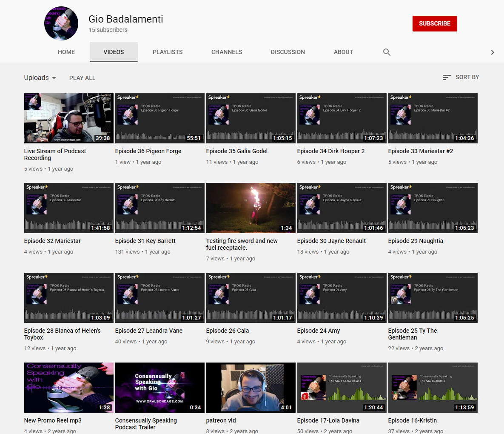Open Episode 28 Bianca of Helen's Toybox title
504x434 pixels.
click(x=63, y=334)
